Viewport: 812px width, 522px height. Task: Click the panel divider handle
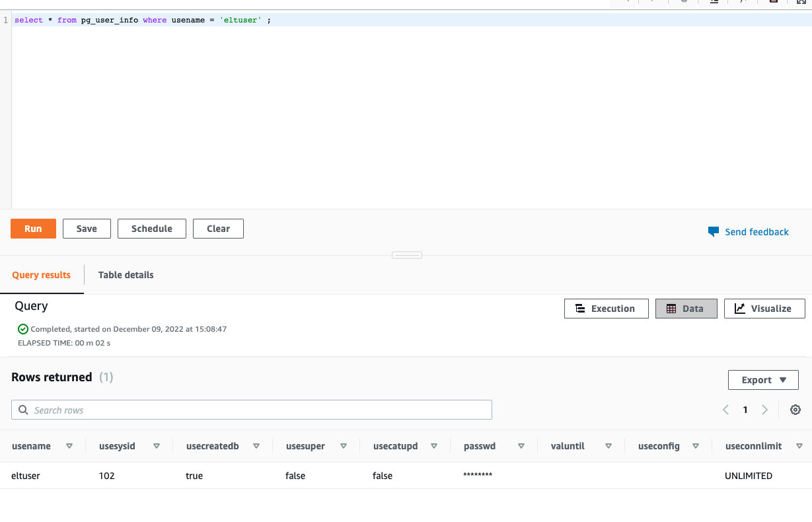pyautogui.click(x=407, y=255)
